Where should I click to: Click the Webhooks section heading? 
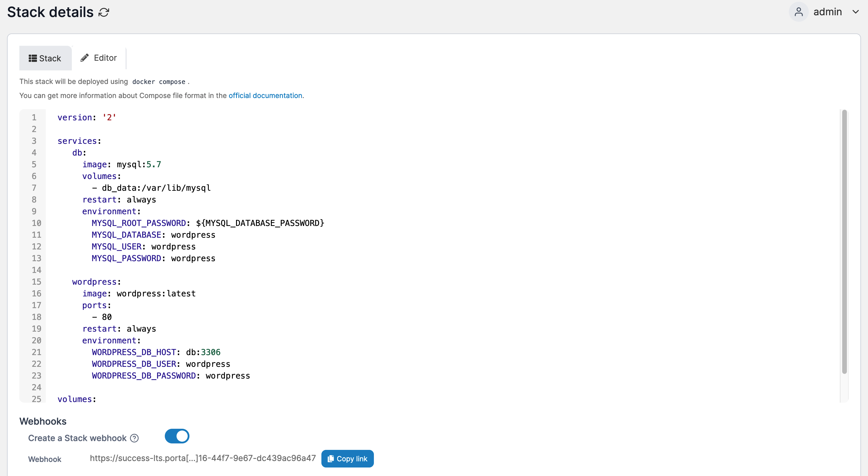(x=43, y=421)
